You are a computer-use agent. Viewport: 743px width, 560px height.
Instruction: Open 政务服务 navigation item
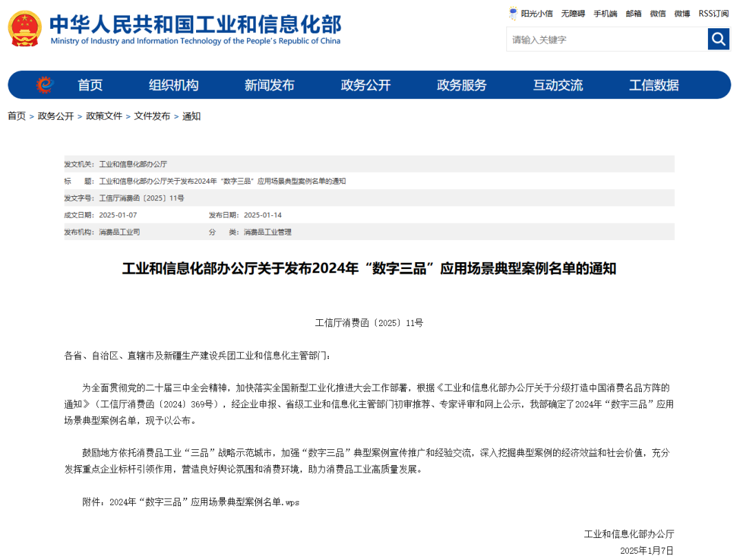coord(462,85)
